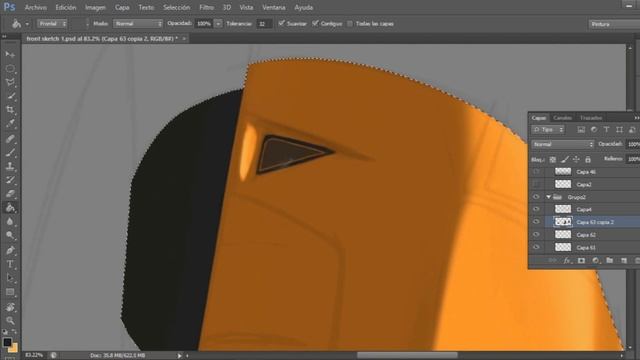Open the Modo Normal dropdown in options bar
Image resolution: width=640 pixels, height=360 pixels.
(x=138, y=24)
